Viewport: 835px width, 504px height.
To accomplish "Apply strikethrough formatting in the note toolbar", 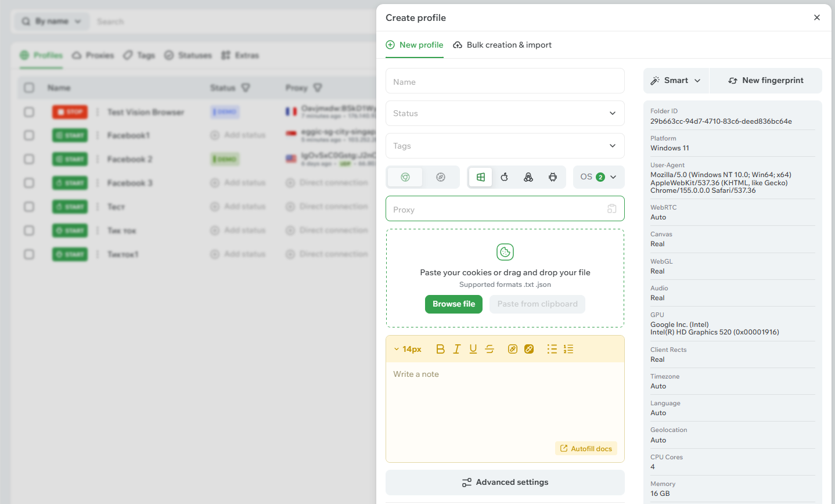I will coord(490,349).
